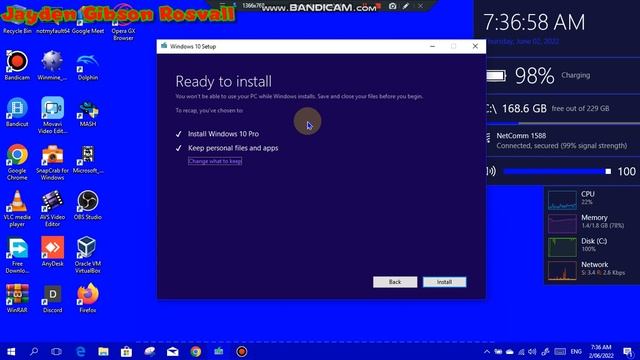Open the ENG language indicator
Viewport: 640px width, 360px height.
click(x=576, y=351)
